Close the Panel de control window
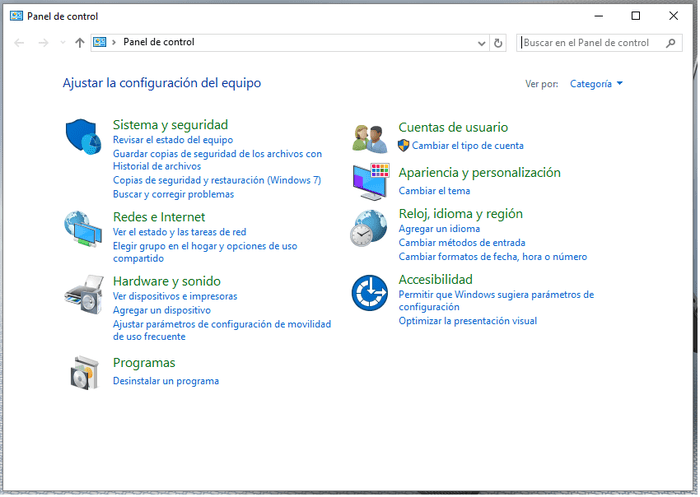 pyautogui.click(x=673, y=17)
